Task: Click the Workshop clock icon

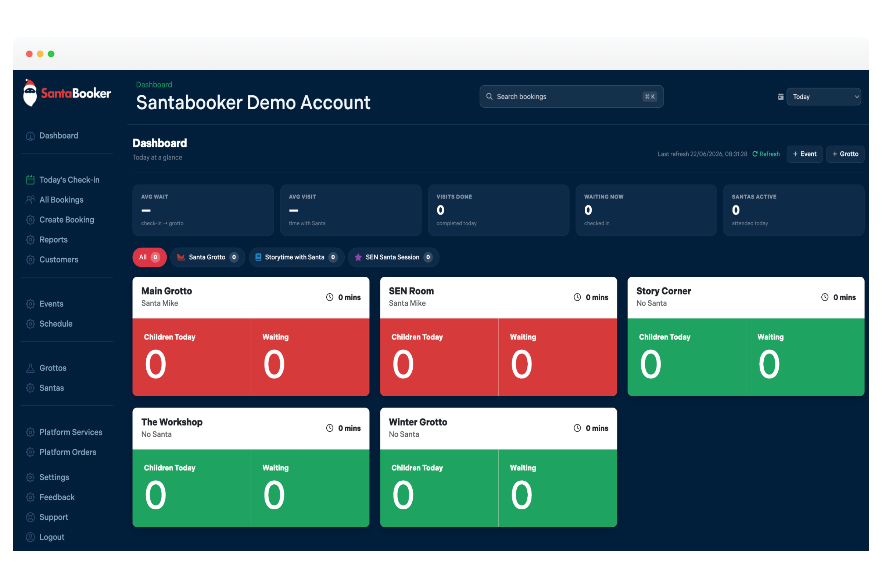Action: (330, 428)
